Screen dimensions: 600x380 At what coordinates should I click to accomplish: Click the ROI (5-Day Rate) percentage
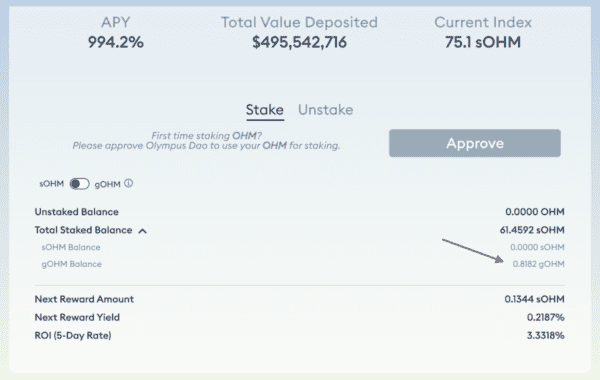pyautogui.click(x=546, y=336)
